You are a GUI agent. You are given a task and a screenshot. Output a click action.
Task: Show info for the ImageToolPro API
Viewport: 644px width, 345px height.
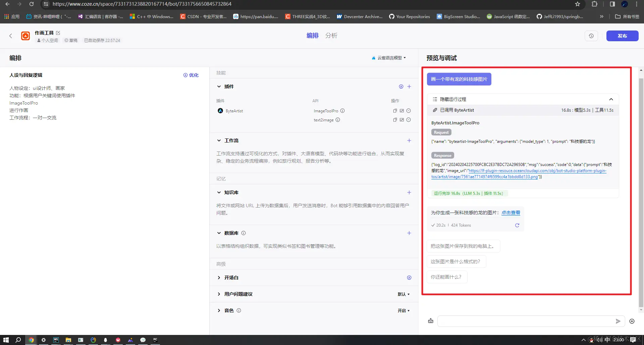point(342,111)
